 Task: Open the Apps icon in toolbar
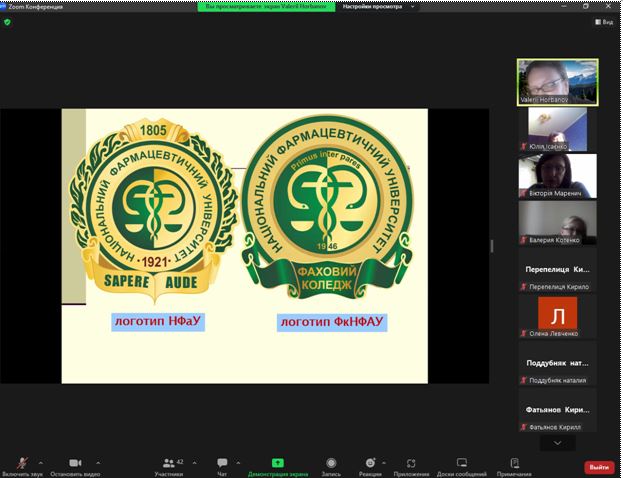(411, 463)
